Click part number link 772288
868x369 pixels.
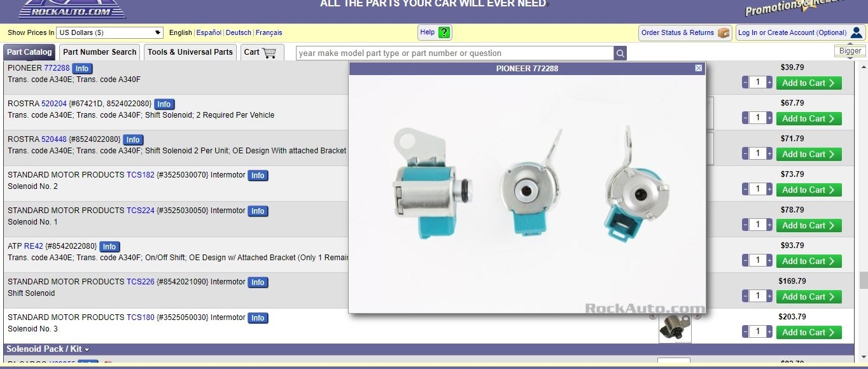coord(57,68)
